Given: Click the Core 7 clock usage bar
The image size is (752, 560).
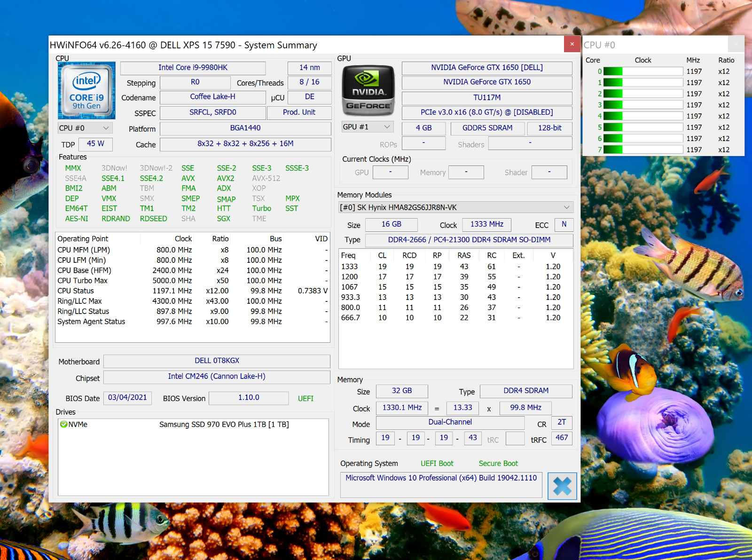Looking at the screenshot, I should click(x=643, y=150).
